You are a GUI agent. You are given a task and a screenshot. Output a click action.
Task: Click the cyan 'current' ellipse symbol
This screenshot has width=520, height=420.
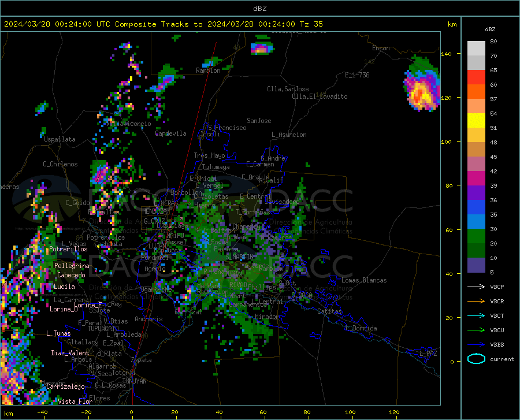tap(476, 359)
